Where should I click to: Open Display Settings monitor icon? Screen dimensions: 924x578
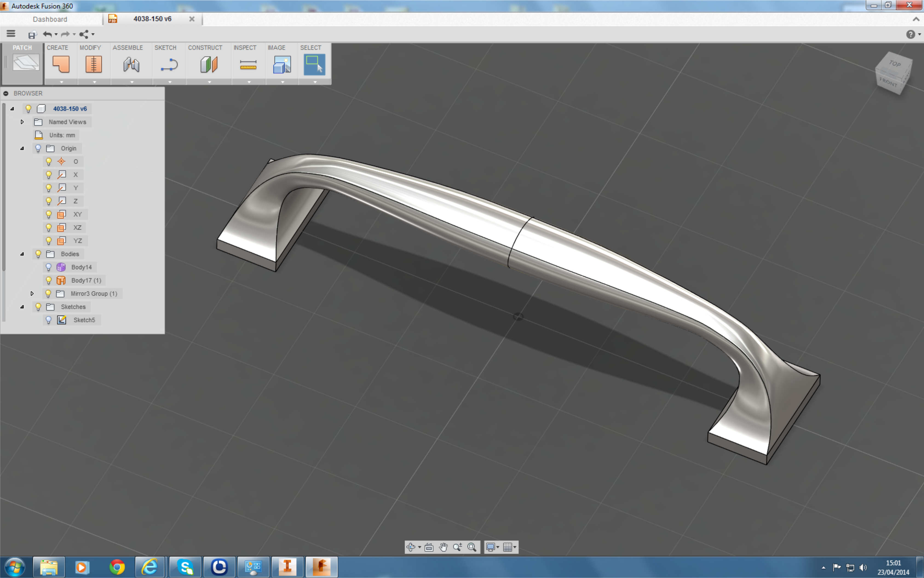[x=491, y=547]
